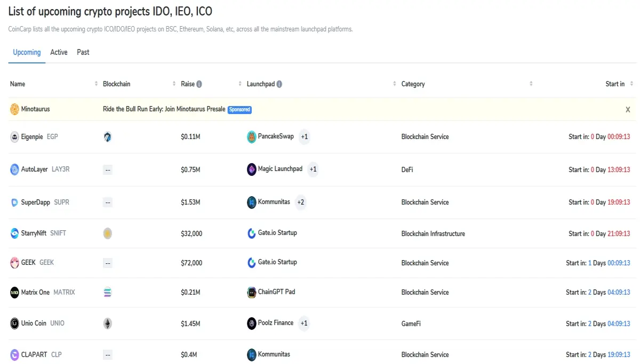Sort by the Category column arrows

(x=531, y=84)
